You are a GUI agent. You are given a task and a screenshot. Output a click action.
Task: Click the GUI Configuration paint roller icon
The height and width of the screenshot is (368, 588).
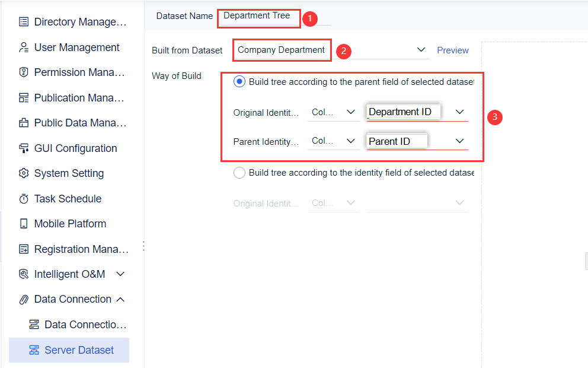(x=24, y=148)
